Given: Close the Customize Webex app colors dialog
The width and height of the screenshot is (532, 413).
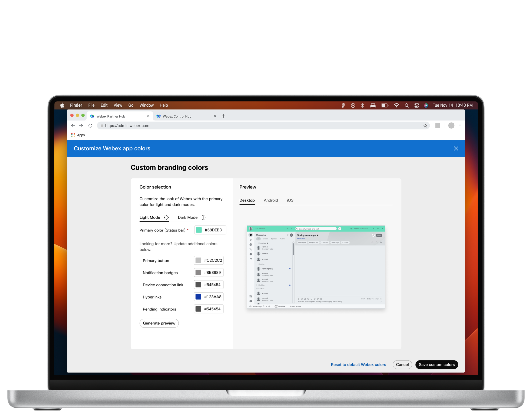Looking at the screenshot, I should [x=456, y=149].
